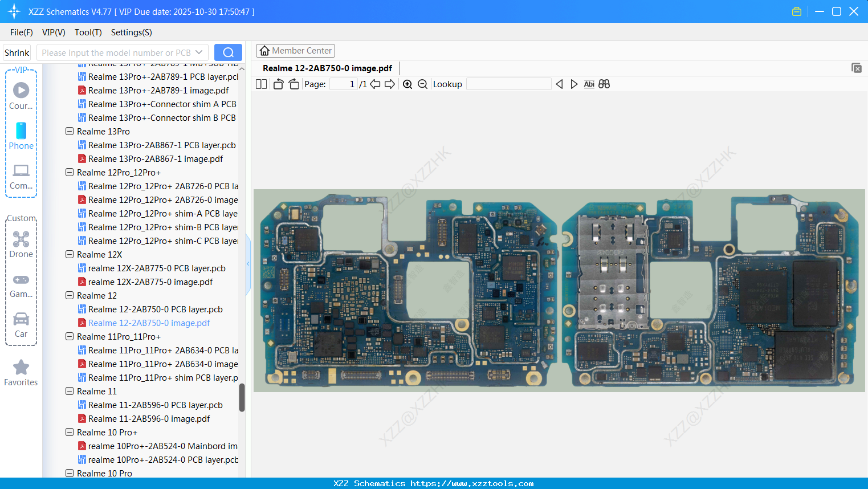868x489 pixels.
Task: Click the XZZ Schematics app logo
Action: [x=14, y=11]
